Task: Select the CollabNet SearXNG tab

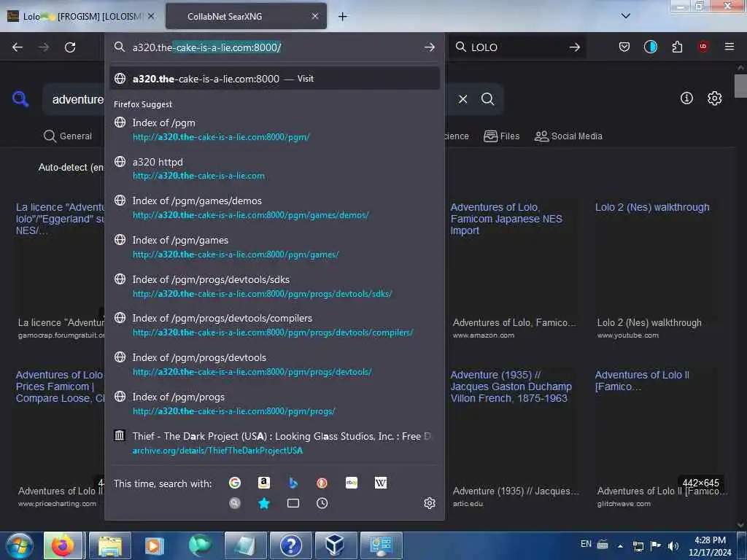Action: (x=246, y=16)
